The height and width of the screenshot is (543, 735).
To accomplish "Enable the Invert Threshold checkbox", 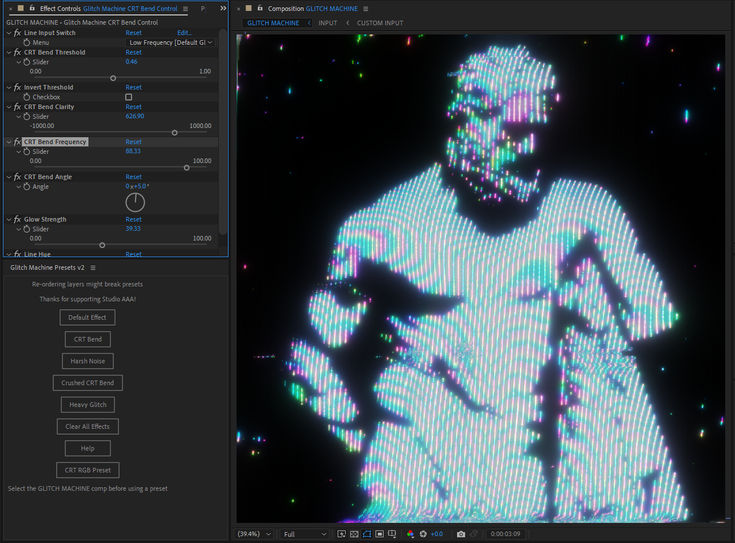I will (x=128, y=97).
